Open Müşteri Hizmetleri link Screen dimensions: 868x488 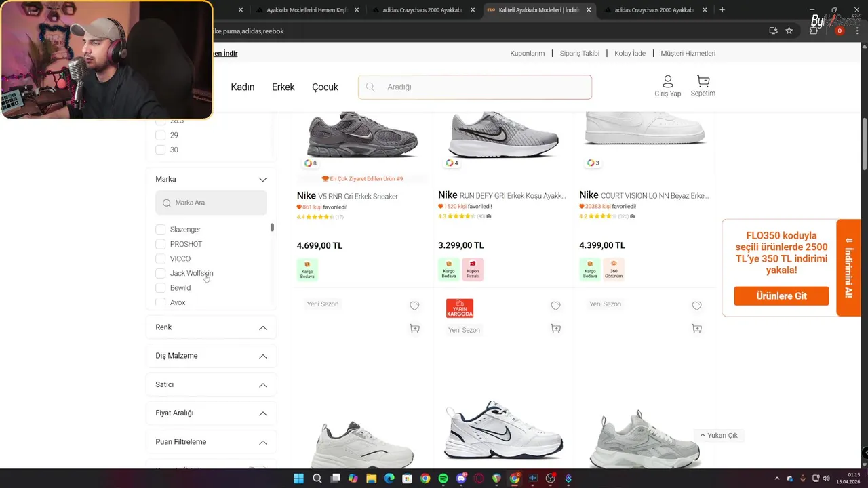tap(688, 53)
